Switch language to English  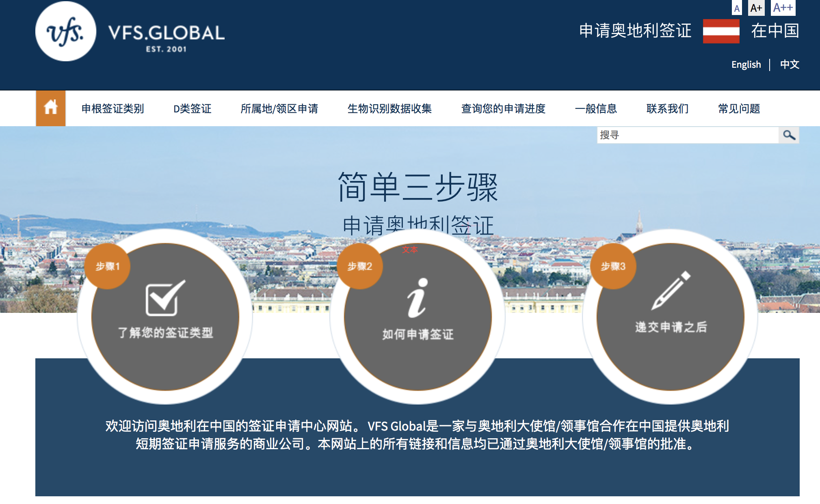[746, 65]
